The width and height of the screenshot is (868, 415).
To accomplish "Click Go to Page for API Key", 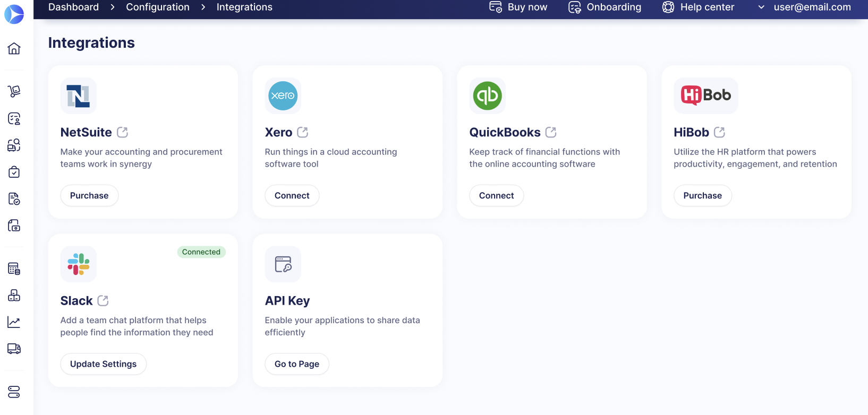I will [297, 364].
